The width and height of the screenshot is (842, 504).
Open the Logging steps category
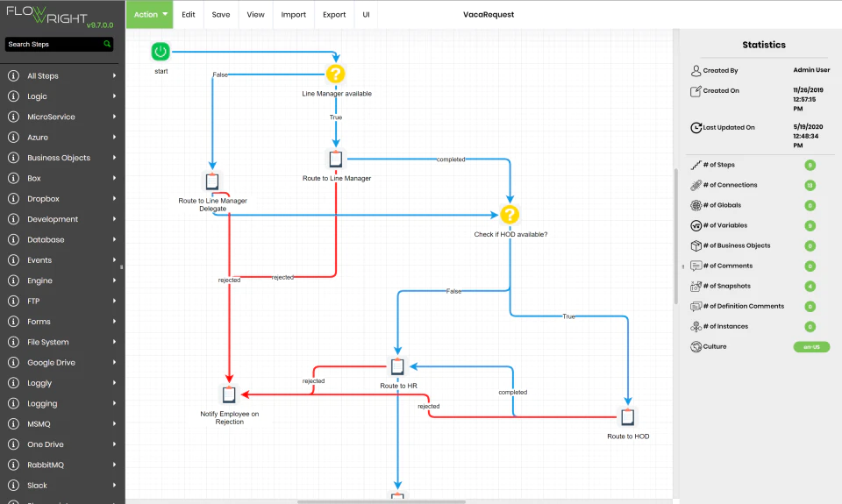[x=62, y=403]
